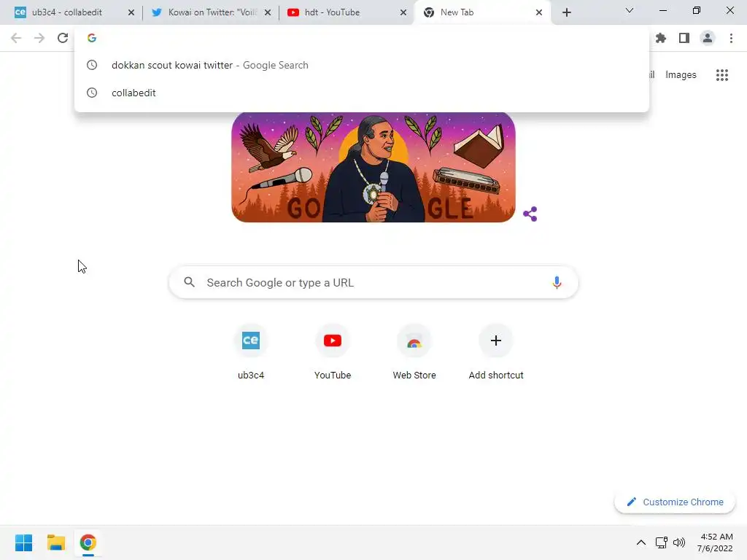Click the Google icon in address bar
This screenshot has height=560, width=747.
coord(92,38)
